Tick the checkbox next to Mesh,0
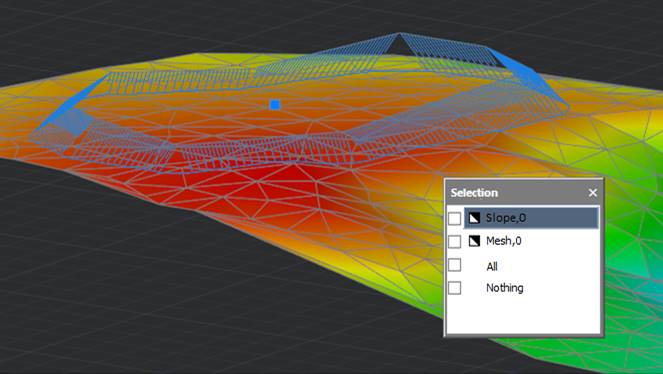The image size is (663, 374). pyautogui.click(x=455, y=241)
